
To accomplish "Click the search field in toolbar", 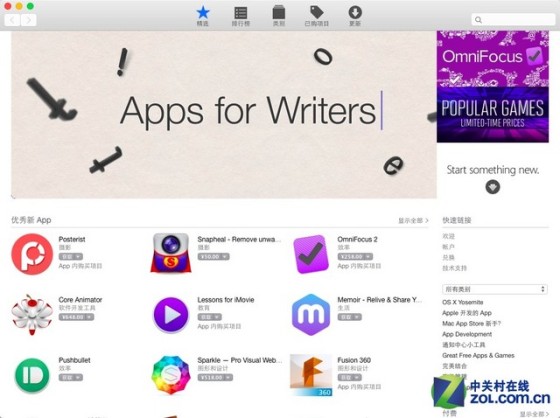I will click(x=513, y=20).
